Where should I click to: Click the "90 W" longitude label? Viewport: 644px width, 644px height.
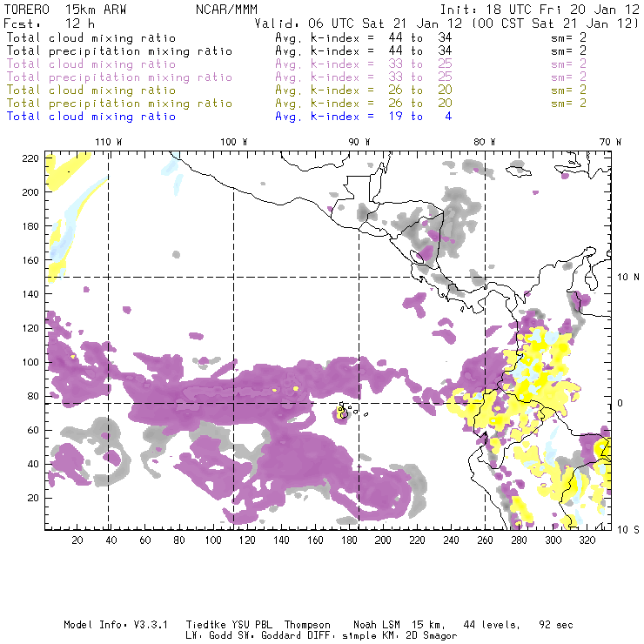[359, 142]
